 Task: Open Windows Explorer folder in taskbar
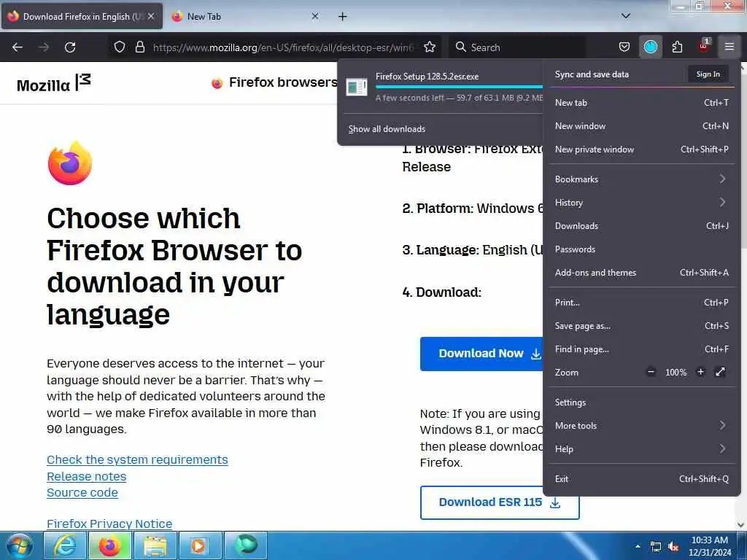155,545
